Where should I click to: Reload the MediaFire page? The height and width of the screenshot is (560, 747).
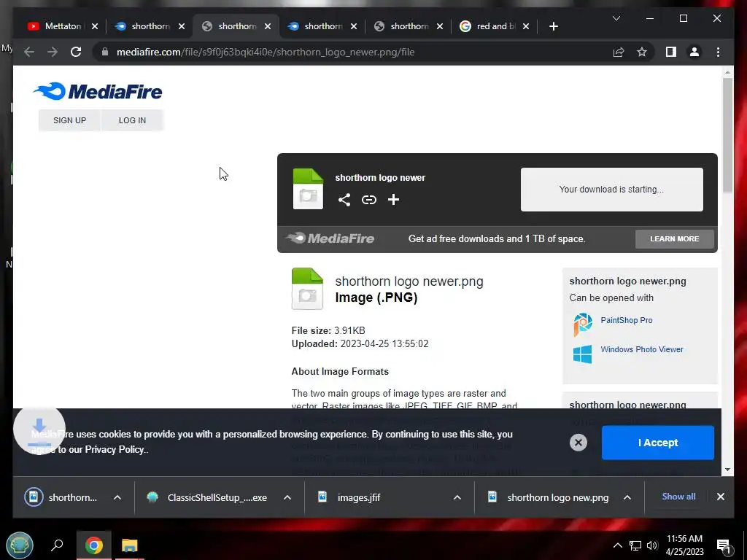[x=76, y=52]
